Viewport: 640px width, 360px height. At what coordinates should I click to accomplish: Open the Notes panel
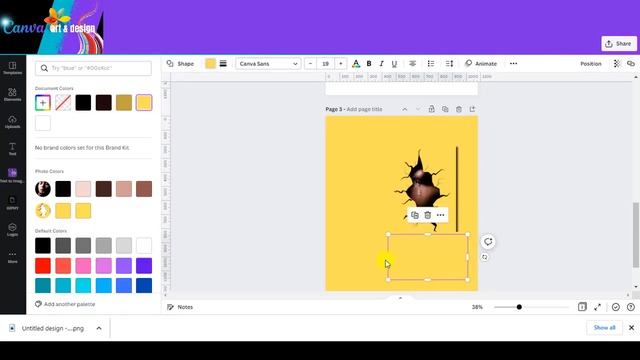click(180, 307)
